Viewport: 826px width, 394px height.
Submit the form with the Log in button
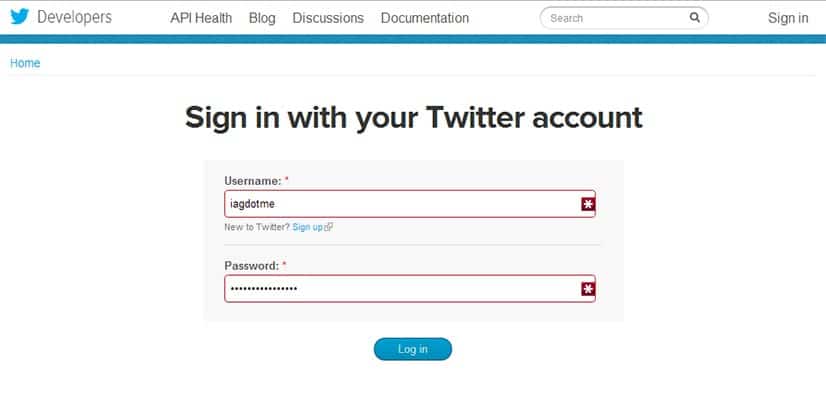(413, 349)
